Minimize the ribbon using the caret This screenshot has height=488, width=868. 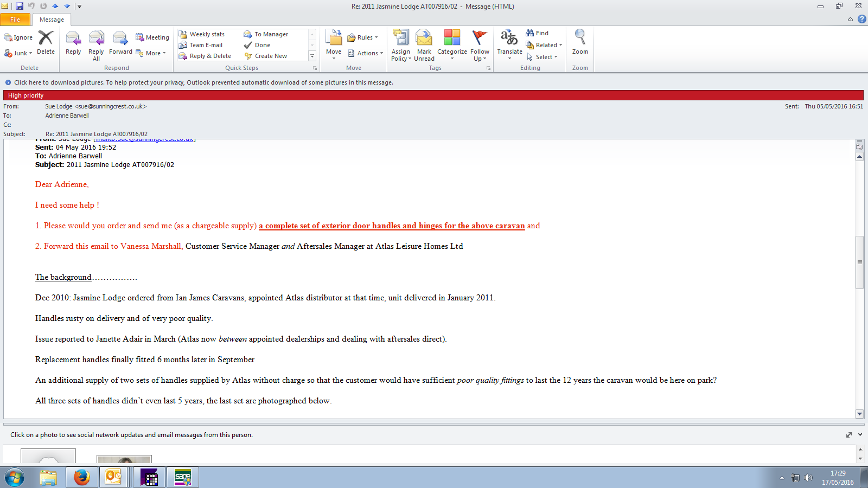click(x=850, y=20)
